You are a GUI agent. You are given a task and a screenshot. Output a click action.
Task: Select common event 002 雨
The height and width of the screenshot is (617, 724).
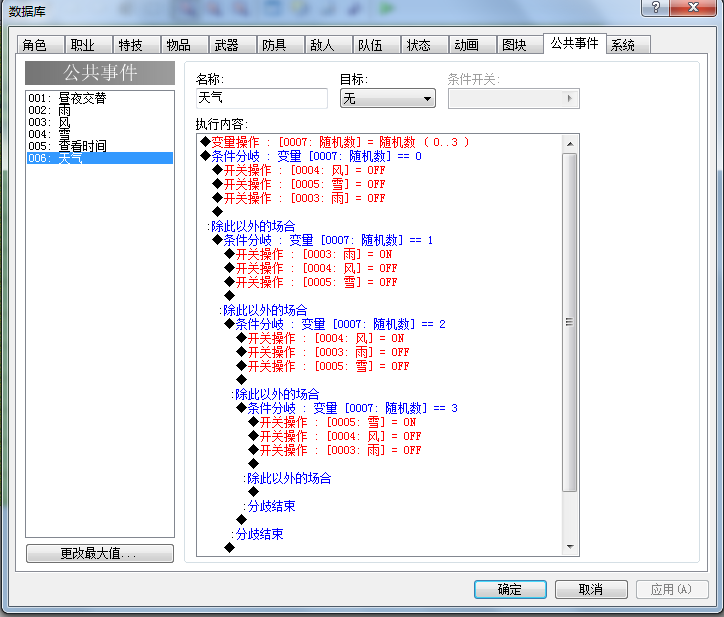coord(100,110)
